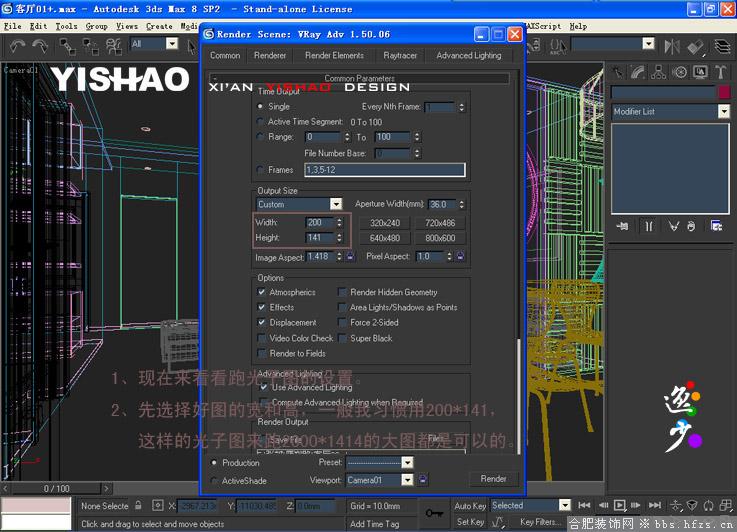Open the File menu

tap(13, 26)
